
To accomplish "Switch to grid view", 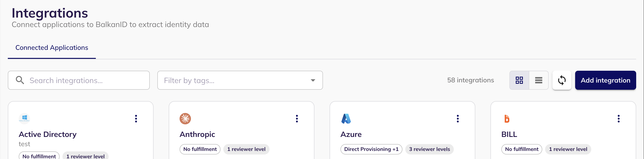I will pos(519,80).
